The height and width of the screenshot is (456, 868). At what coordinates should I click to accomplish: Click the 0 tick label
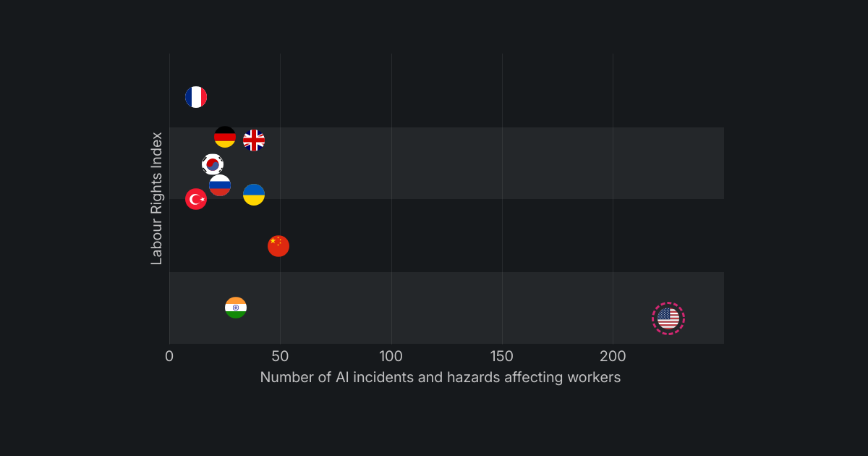[x=169, y=356]
